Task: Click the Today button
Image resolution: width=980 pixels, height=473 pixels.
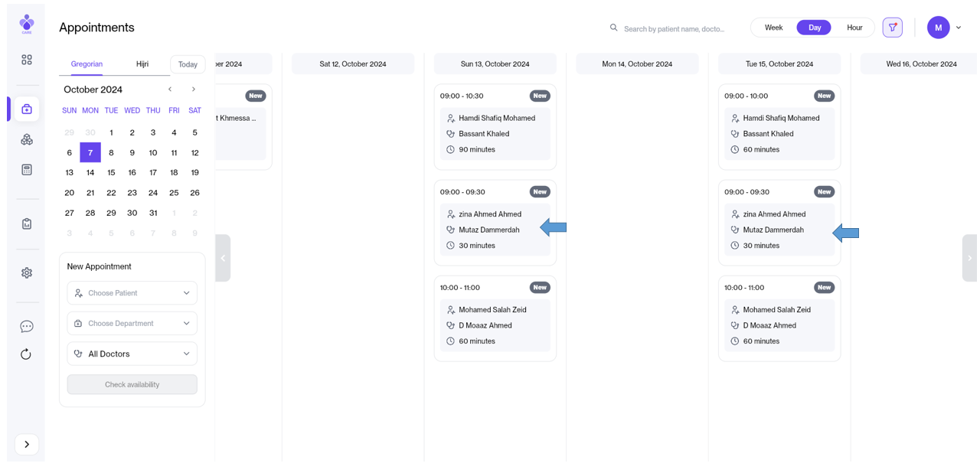Action: pyautogui.click(x=188, y=65)
